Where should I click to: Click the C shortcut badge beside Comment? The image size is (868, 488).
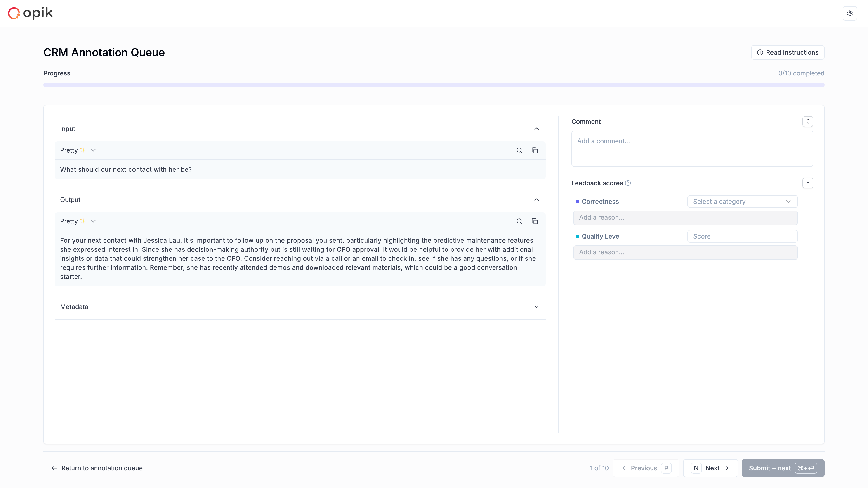807,121
